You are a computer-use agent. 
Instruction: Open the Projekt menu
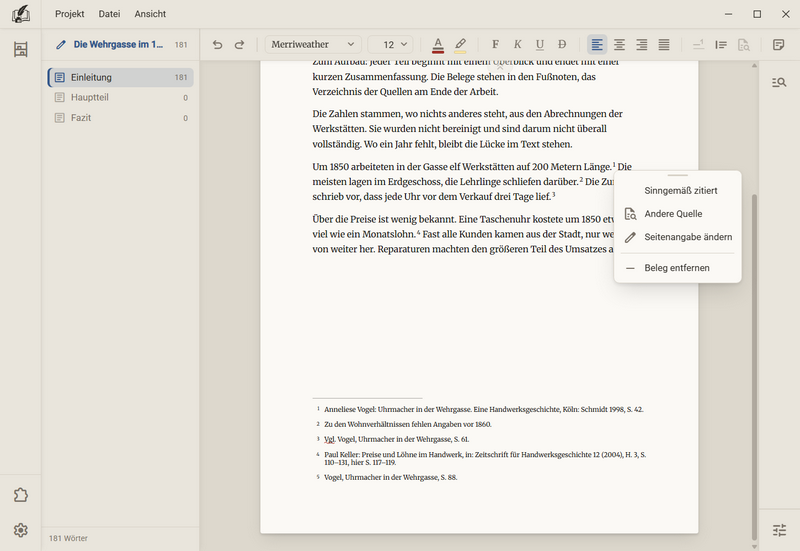point(69,14)
